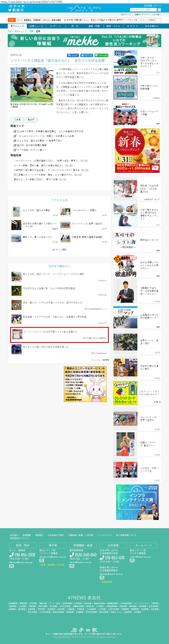Screen dimensions: 169x644
Task: Open the Instagram icon in the header
Action: click(x=22, y=10)
